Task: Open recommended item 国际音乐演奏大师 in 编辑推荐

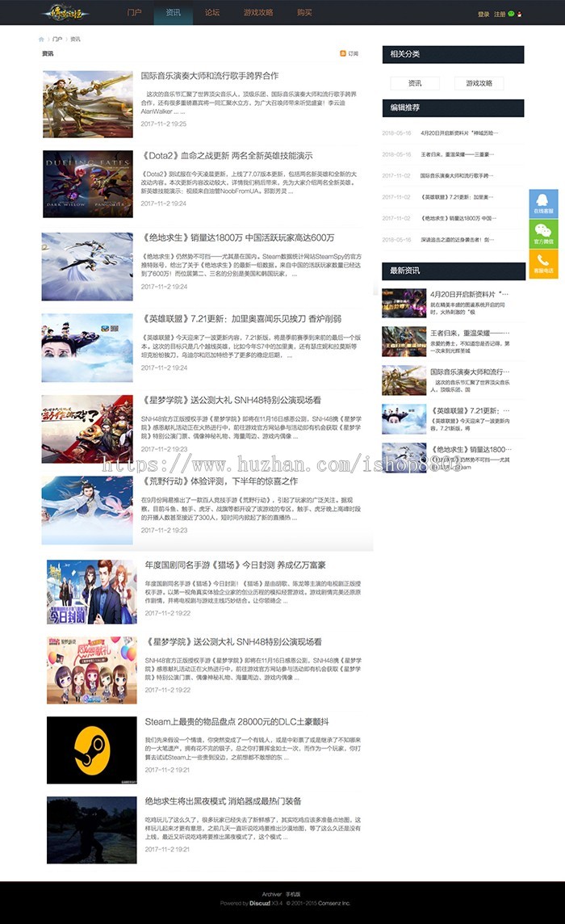Action: [x=457, y=175]
